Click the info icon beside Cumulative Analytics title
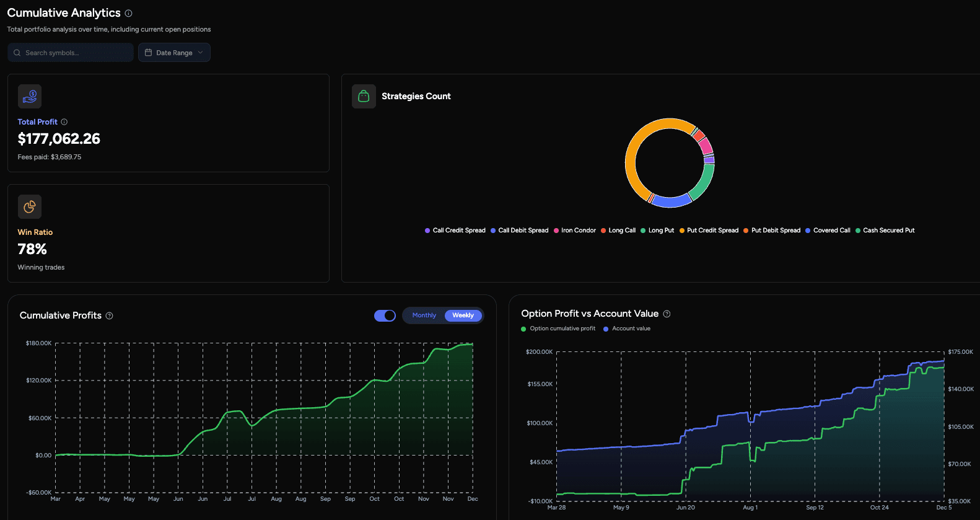Image resolution: width=980 pixels, height=520 pixels. pos(128,13)
